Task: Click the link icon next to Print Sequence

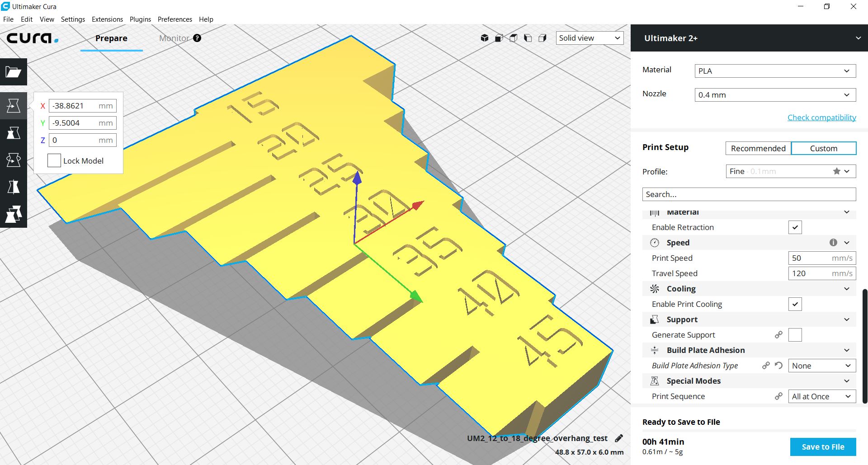Action: point(778,396)
